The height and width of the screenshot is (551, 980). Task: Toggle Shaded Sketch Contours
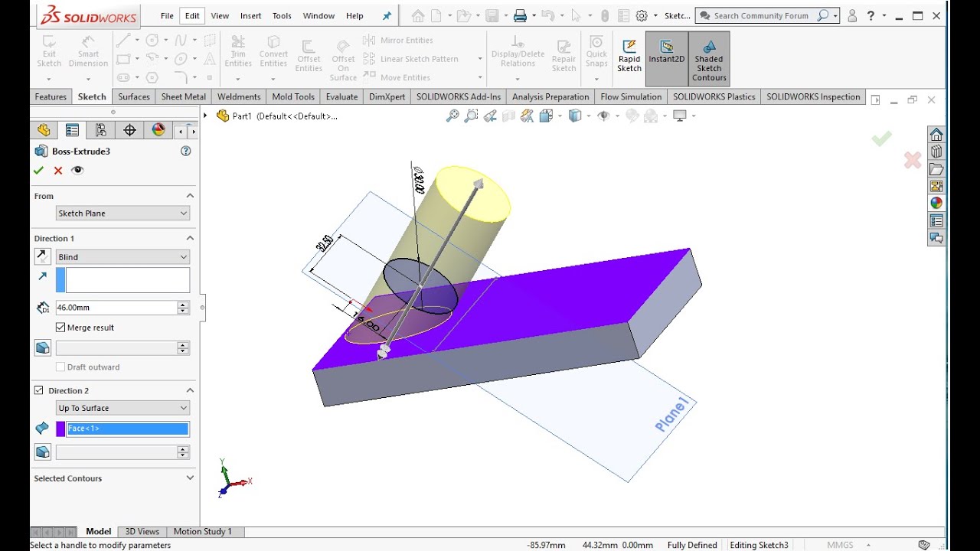[709, 58]
